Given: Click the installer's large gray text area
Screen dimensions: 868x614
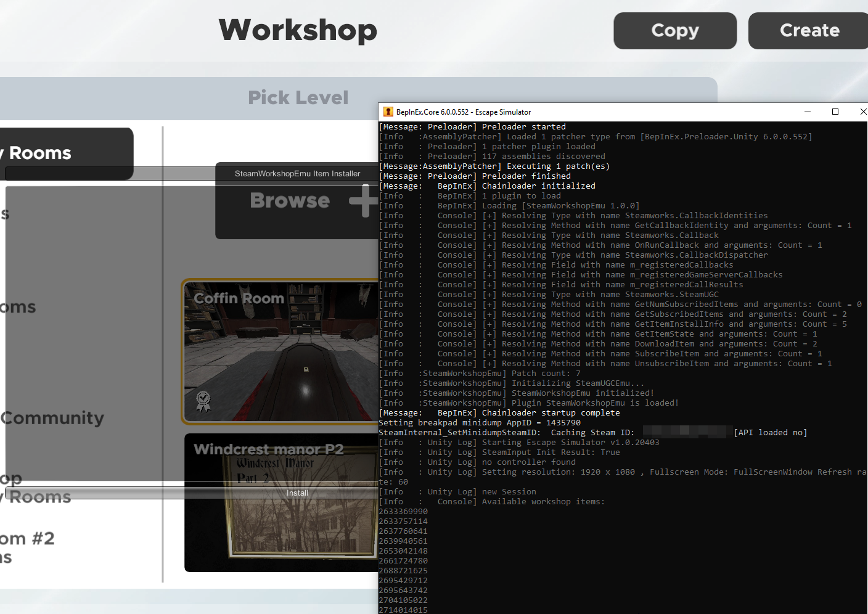Looking at the screenshot, I should coord(191,333).
